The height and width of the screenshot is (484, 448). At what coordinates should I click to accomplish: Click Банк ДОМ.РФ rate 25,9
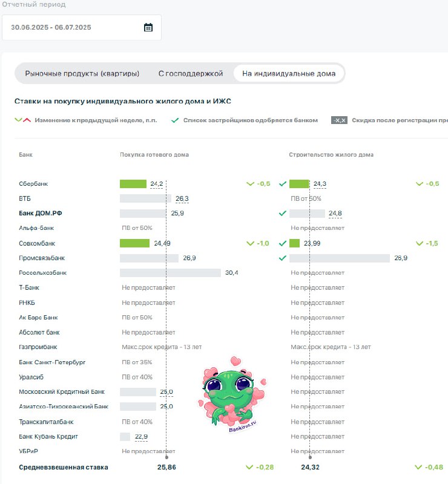[177, 214]
